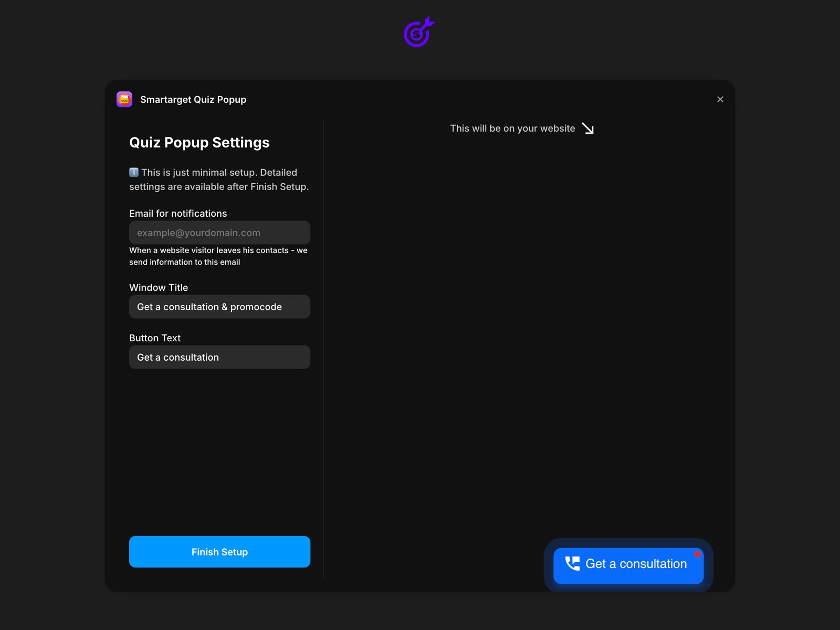The height and width of the screenshot is (630, 840).
Task: Select the "Email for notifications" label
Action: click(x=178, y=214)
